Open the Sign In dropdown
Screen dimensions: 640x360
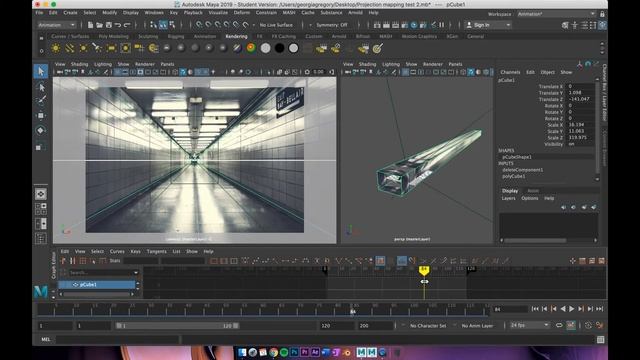point(488,25)
